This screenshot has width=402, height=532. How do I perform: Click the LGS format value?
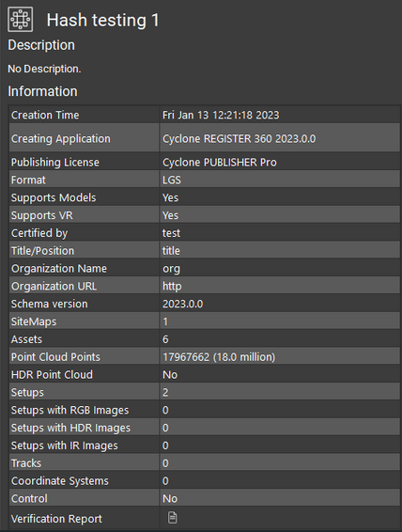coord(172,180)
